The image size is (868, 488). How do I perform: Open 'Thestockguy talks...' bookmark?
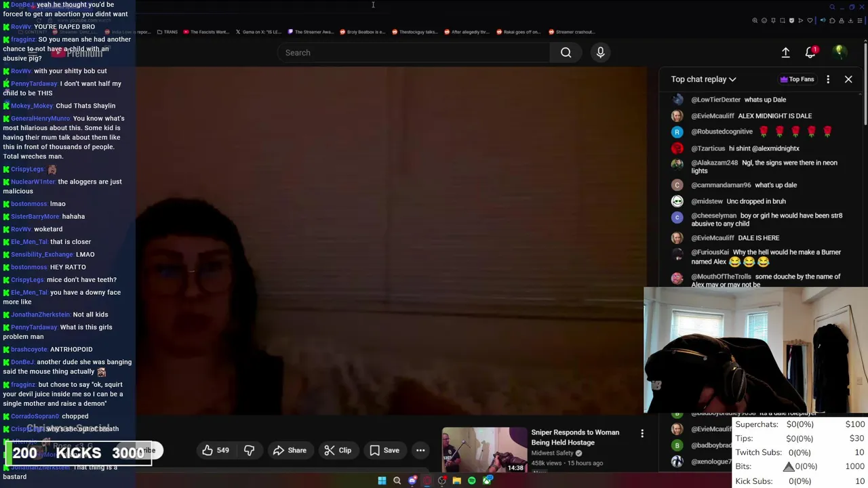pyautogui.click(x=414, y=32)
